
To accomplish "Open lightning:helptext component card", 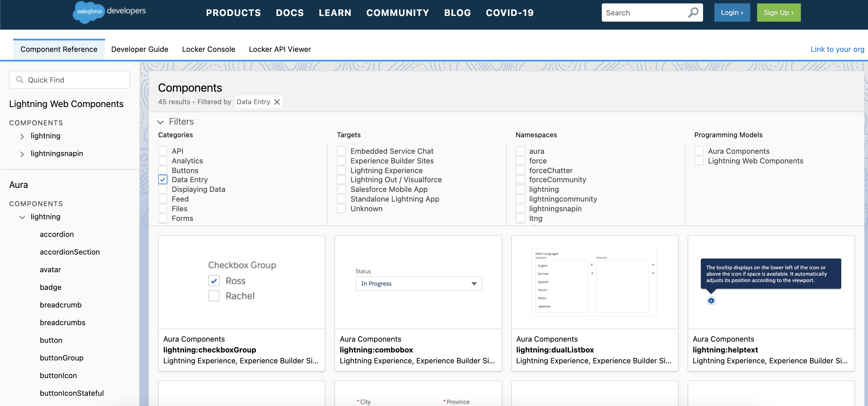I will coord(771,303).
